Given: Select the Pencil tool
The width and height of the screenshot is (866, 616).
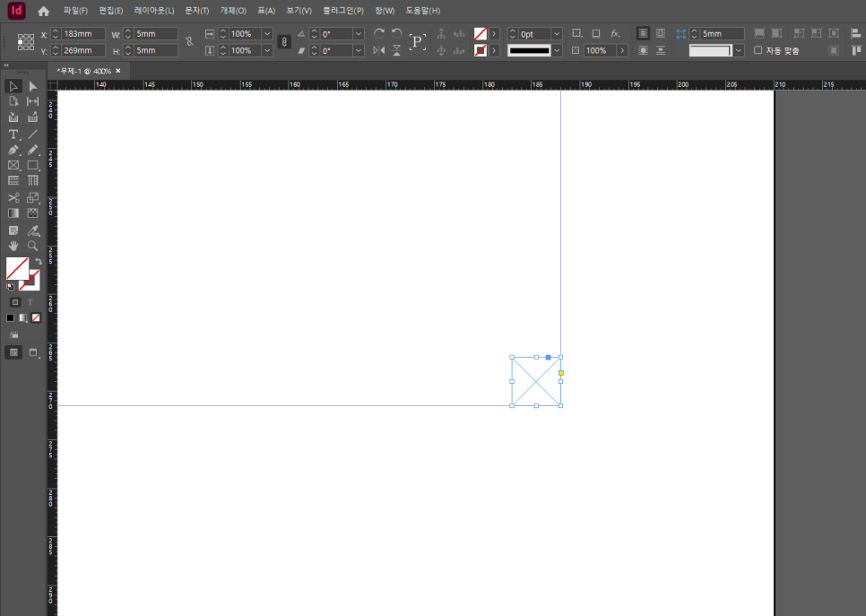Looking at the screenshot, I should pyautogui.click(x=32, y=150).
